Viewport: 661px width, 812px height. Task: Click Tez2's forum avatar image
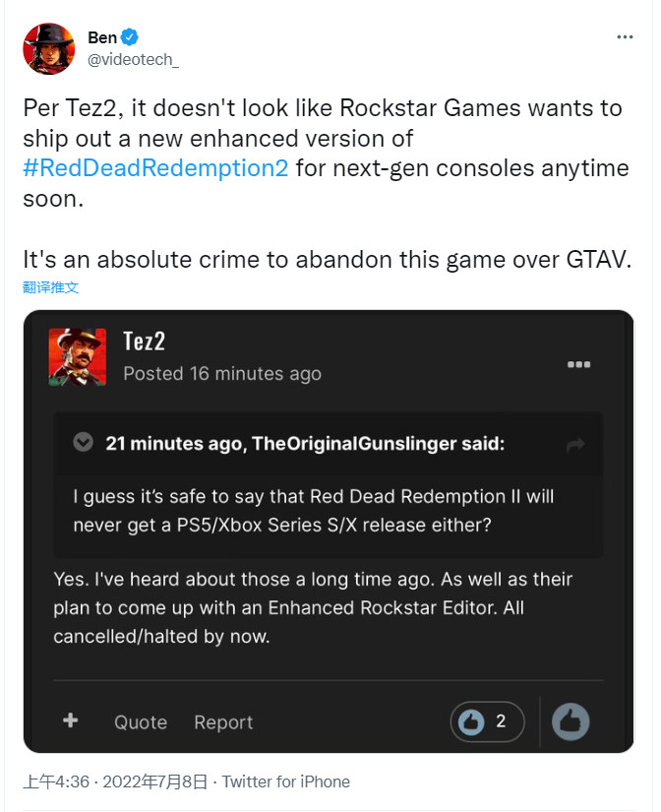pyautogui.click(x=77, y=356)
